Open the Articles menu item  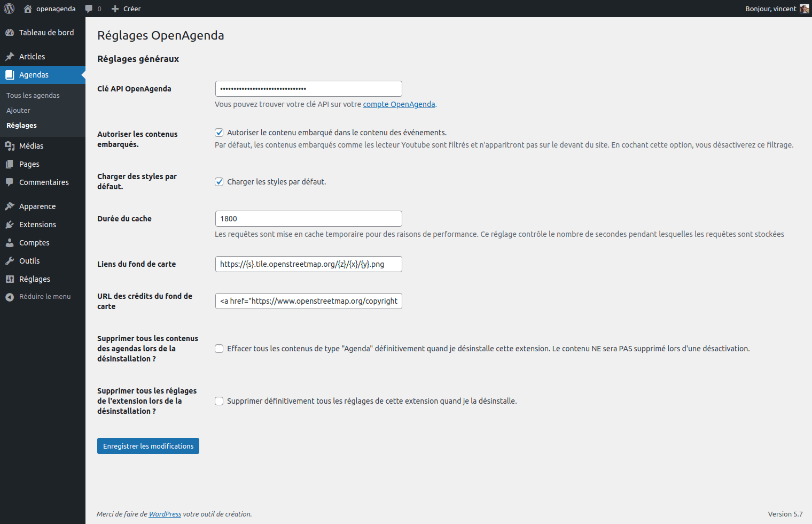point(43,57)
